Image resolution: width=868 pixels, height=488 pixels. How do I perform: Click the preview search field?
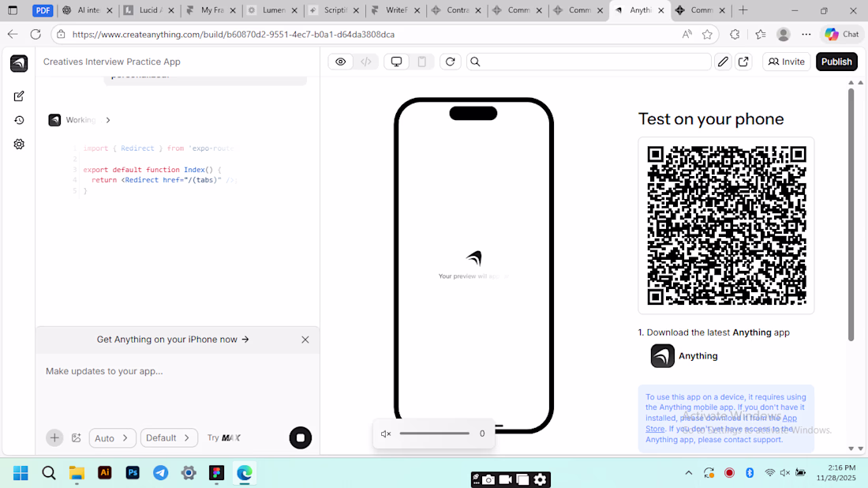(589, 62)
